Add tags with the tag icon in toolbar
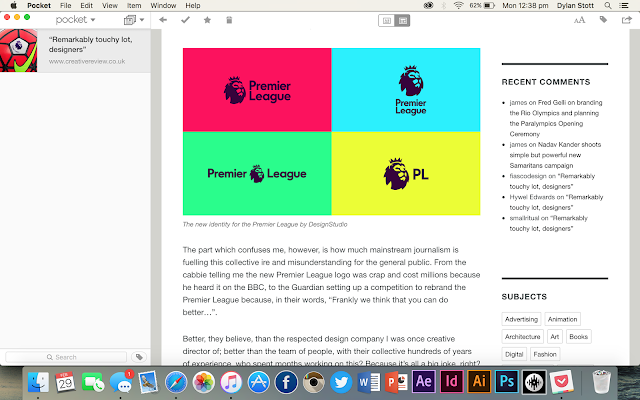 click(603, 20)
